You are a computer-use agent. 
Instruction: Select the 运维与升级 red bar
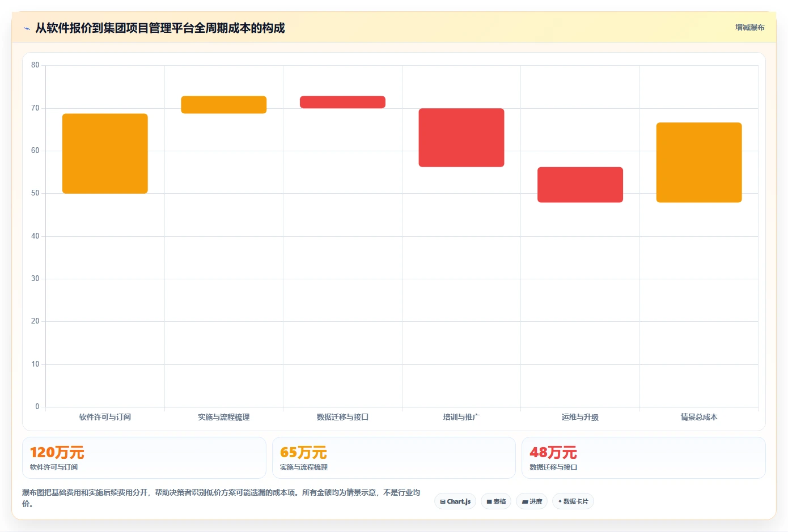[580, 185]
